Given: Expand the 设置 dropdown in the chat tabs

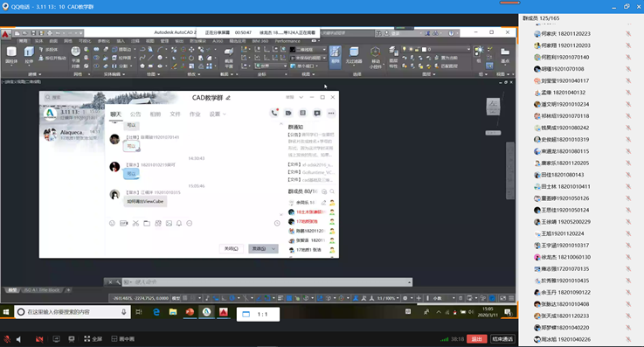Looking at the screenshot, I should click(218, 115).
